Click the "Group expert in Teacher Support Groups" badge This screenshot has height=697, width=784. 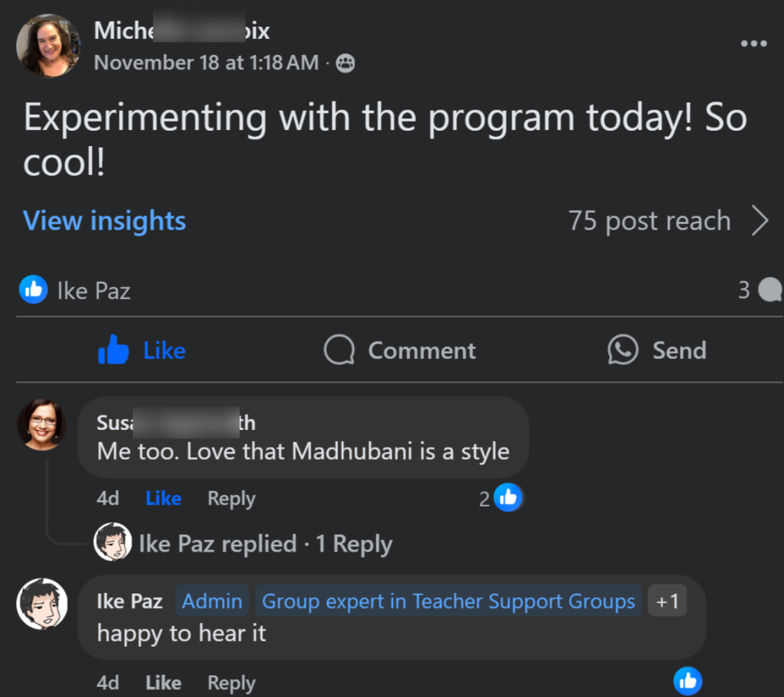pos(448,601)
